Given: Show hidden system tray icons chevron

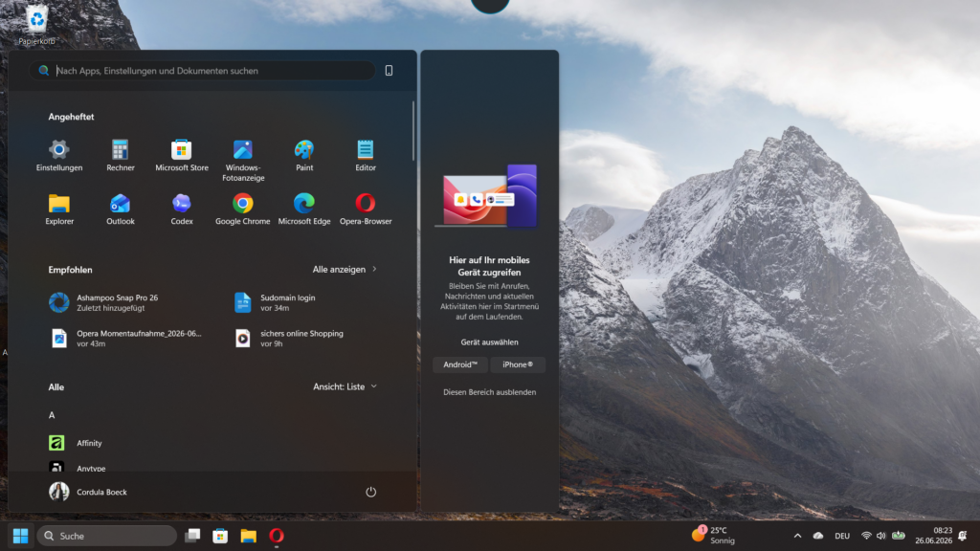Looking at the screenshot, I should [x=797, y=536].
